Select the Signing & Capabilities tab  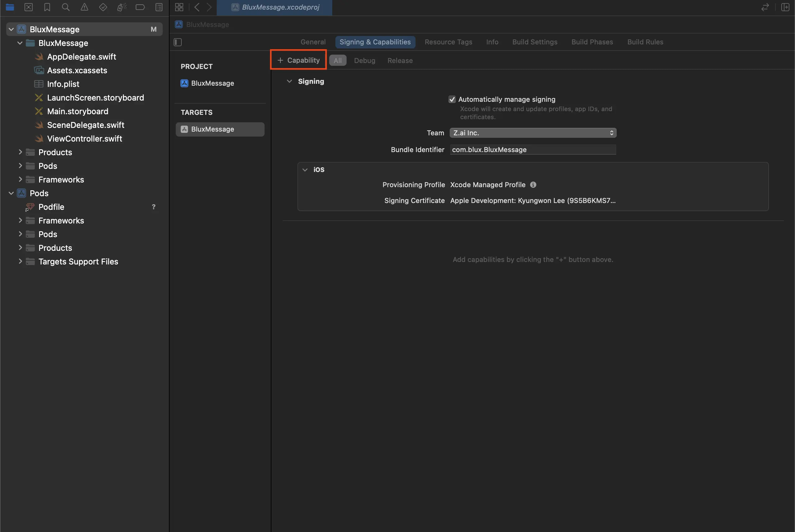pos(375,42)
